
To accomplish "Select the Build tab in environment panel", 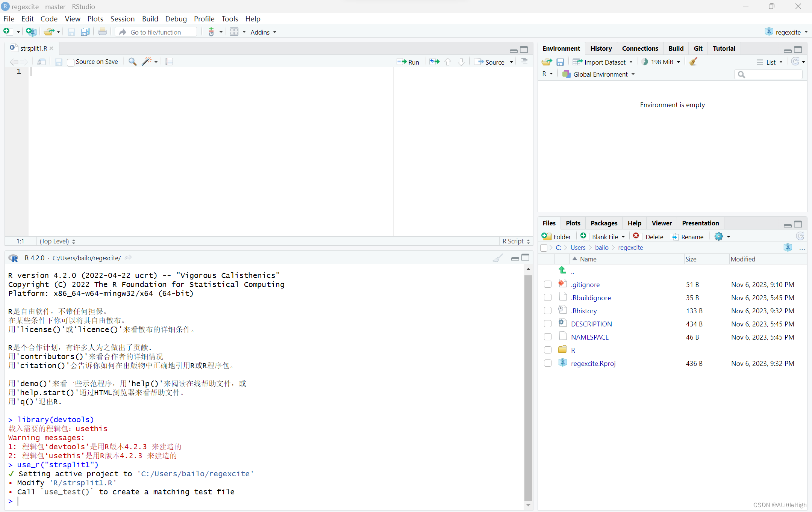I will coord(674,48).
